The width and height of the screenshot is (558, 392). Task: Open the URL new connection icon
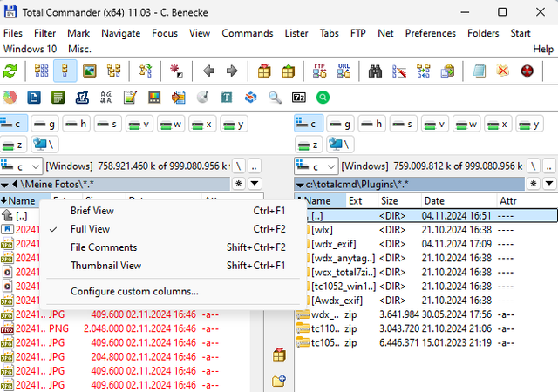click(344, 71)
